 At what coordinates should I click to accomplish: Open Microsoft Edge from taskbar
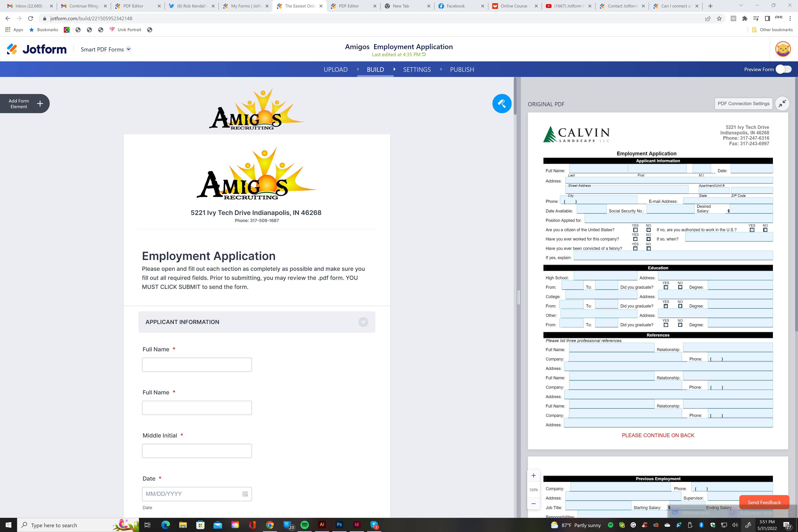point(166,525)
